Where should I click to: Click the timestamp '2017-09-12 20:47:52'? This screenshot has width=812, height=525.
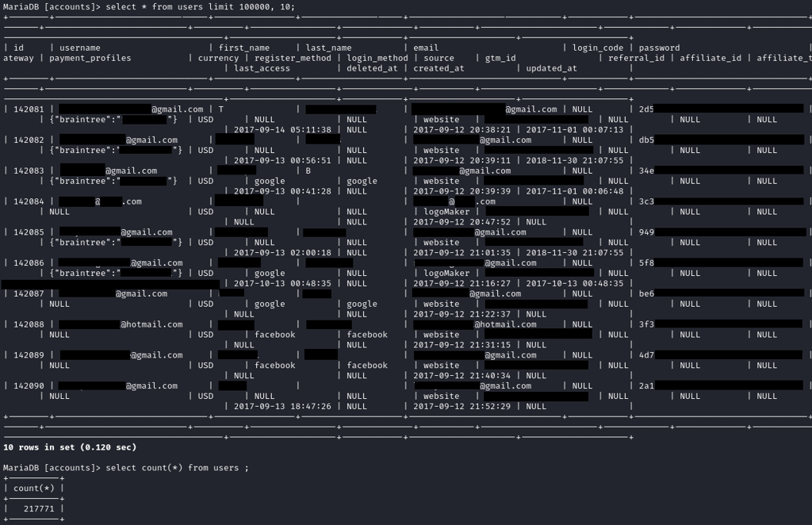[x=462, y=222]
